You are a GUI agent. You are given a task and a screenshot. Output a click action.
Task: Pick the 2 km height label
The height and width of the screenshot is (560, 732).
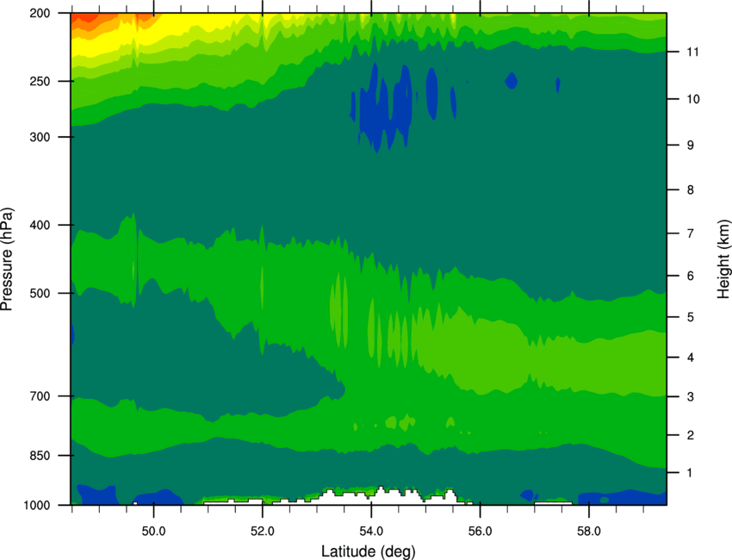pyautogui.click(x=690, y=435)
